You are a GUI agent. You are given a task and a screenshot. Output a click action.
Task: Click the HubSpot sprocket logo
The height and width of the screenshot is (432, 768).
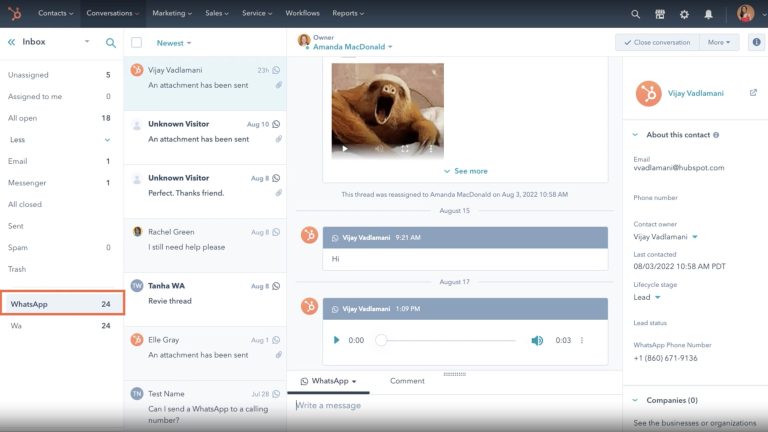(x=15, y=13)
